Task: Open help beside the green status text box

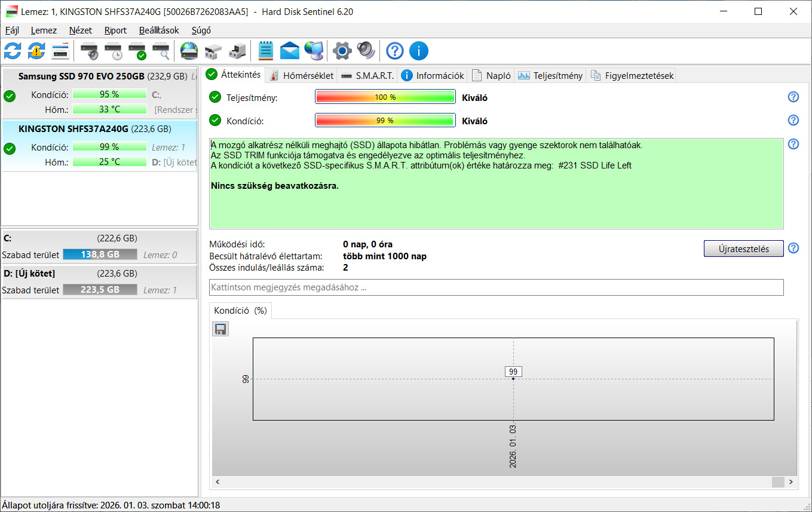Action: (793, 144)
